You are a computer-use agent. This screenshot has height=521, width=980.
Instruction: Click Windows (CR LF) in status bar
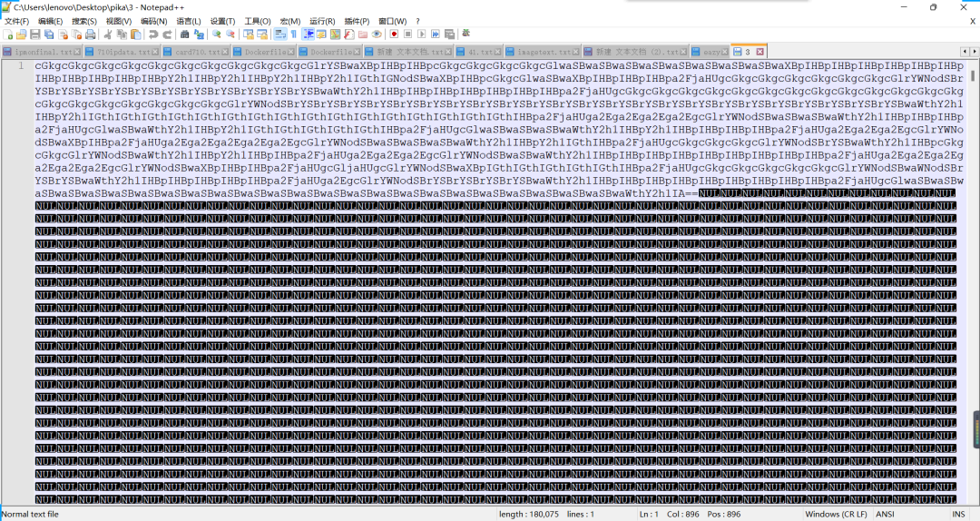point(837,514)
